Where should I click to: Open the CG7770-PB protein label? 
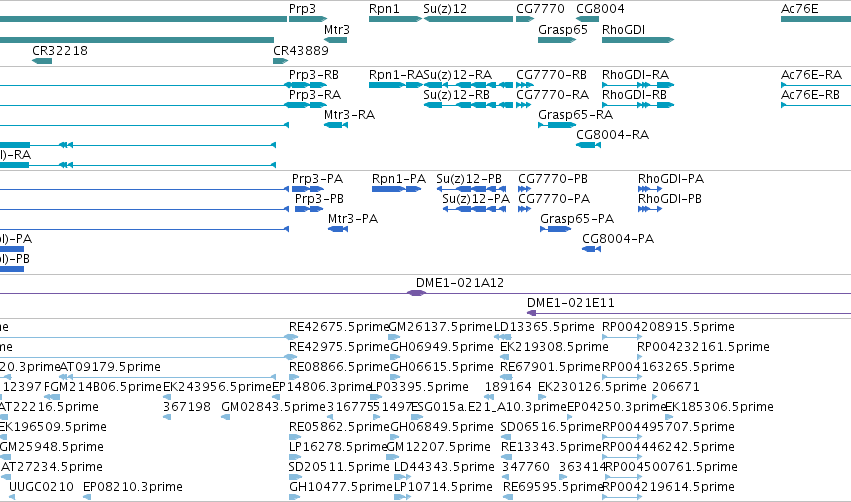click(553, 179)
